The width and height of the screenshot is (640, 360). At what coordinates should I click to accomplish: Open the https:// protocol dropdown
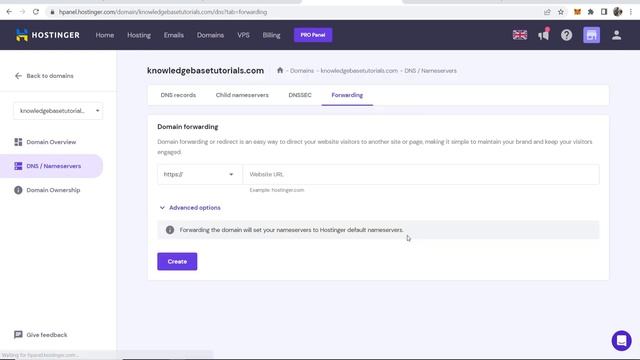point(200,174)
